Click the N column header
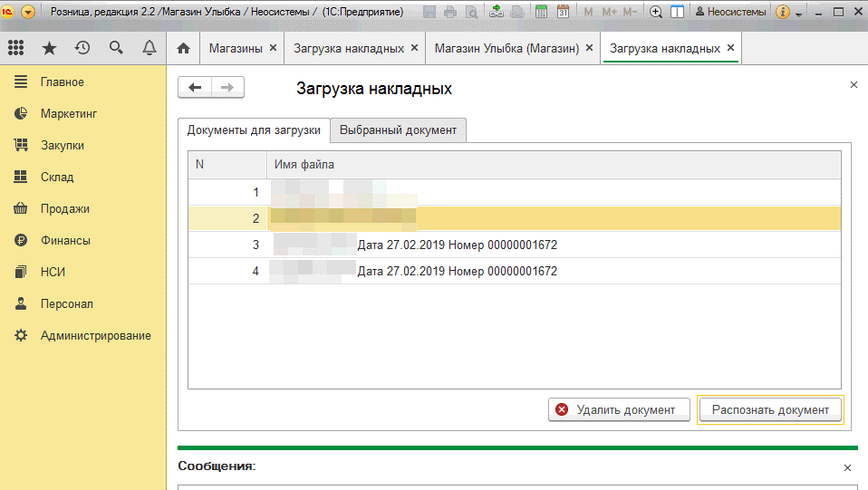The height and width of the screenshot is (490, 868). point(227,165)
